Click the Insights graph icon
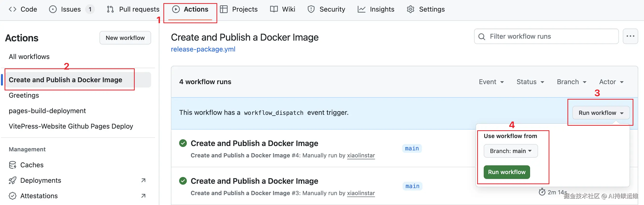This screenshot has height=205, width=644. tap(362, 9)
